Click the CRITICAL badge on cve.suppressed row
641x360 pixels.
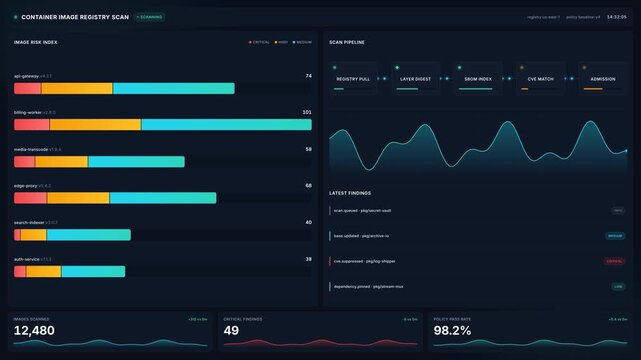(614, 261)
